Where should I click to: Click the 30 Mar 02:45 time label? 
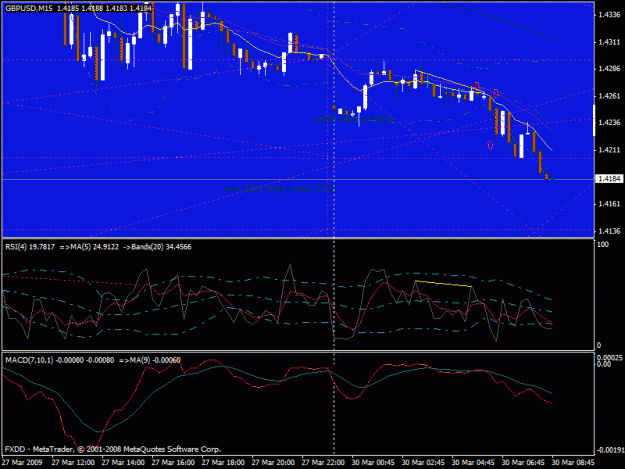[x=423, y=463]
